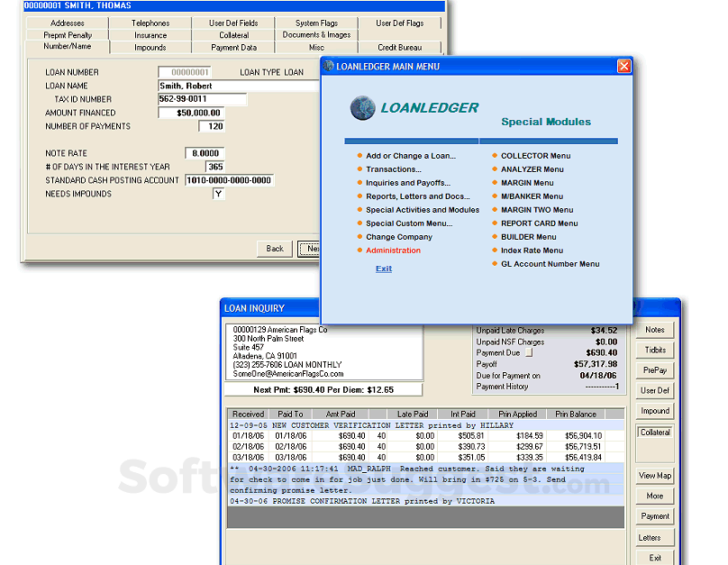Open GL Account Number Menu
The height and width of the screenshot is (565, 728).
pos(550,264)
